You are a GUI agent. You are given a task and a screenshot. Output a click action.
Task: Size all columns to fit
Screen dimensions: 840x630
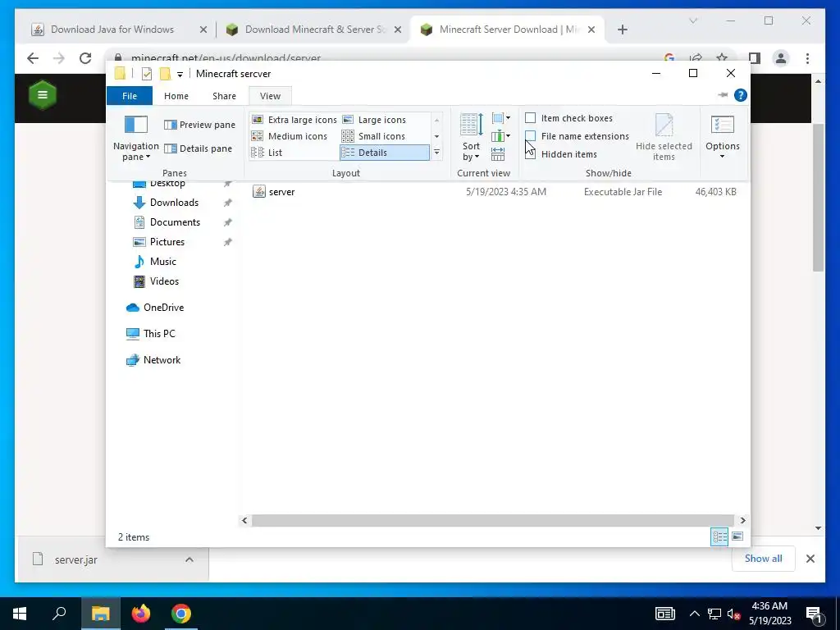498,154
